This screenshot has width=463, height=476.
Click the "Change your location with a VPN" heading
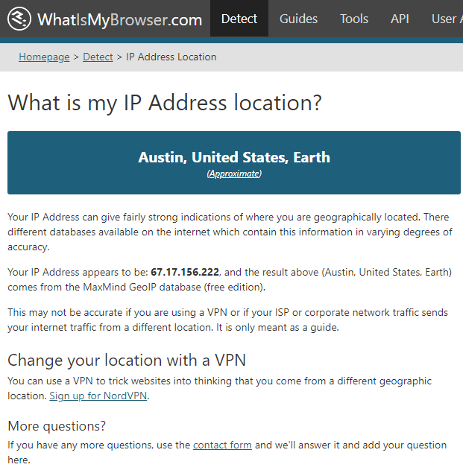127,361
